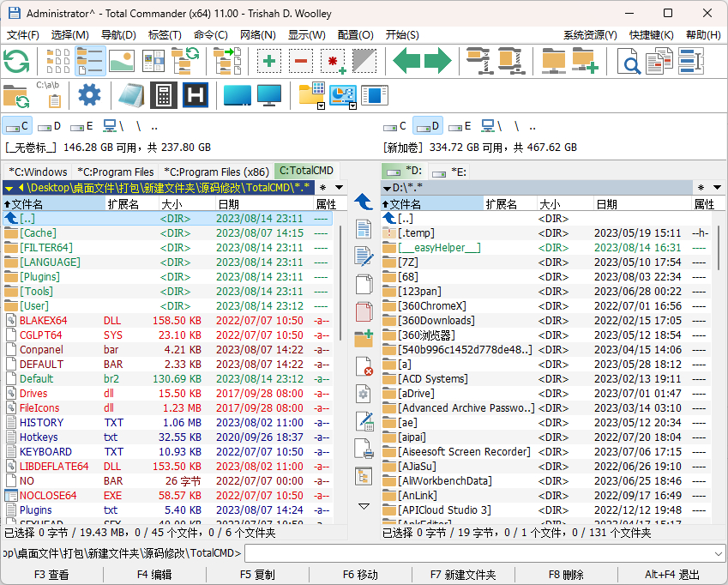The width and height of the screenshot is (728, 585).
Task: Click middle bar blue up-directory arrow
Action: click(364, 202)
